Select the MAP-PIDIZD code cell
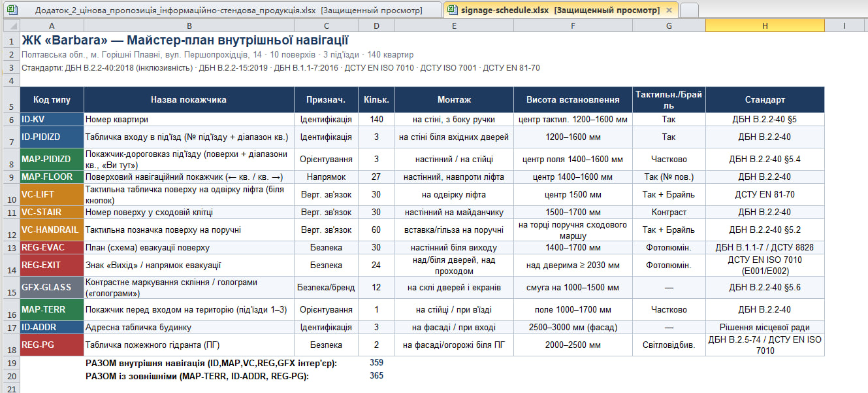 point(52,160)
